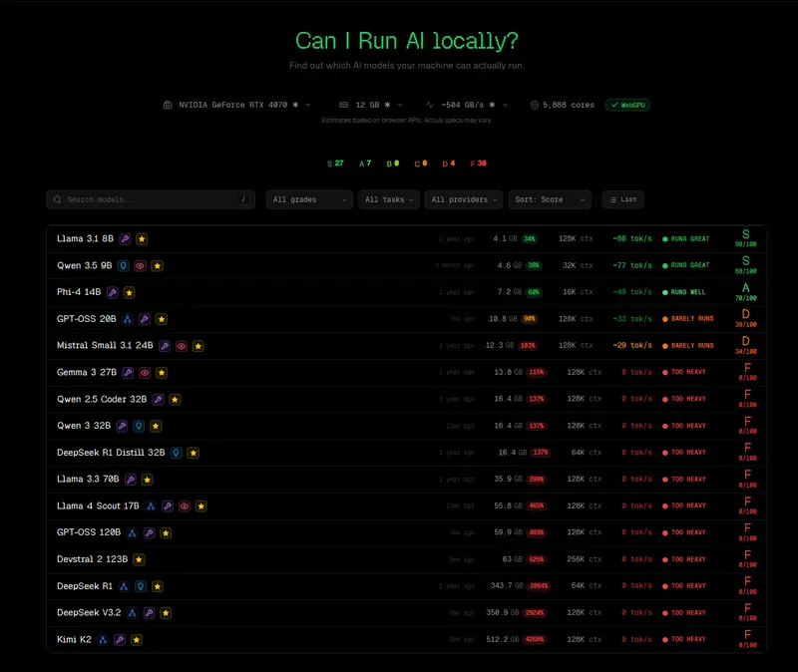Select the cores icon next to 5,888 cores

coord(536,105)
